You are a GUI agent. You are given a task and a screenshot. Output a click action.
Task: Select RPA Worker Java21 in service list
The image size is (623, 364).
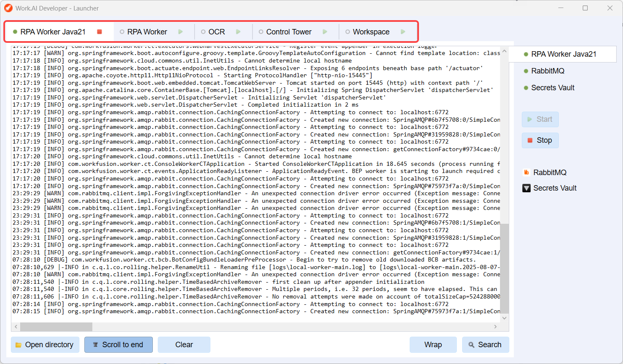point(563,54)
